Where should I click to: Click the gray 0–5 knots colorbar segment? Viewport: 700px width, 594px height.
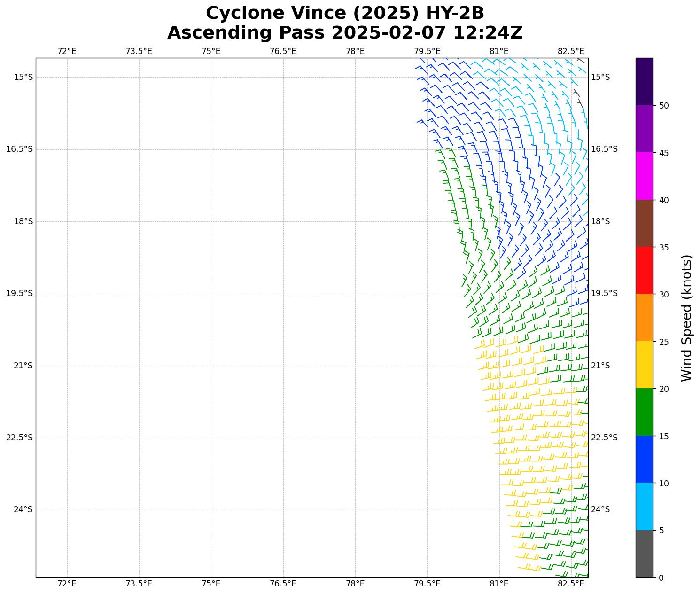click(644, 553)
